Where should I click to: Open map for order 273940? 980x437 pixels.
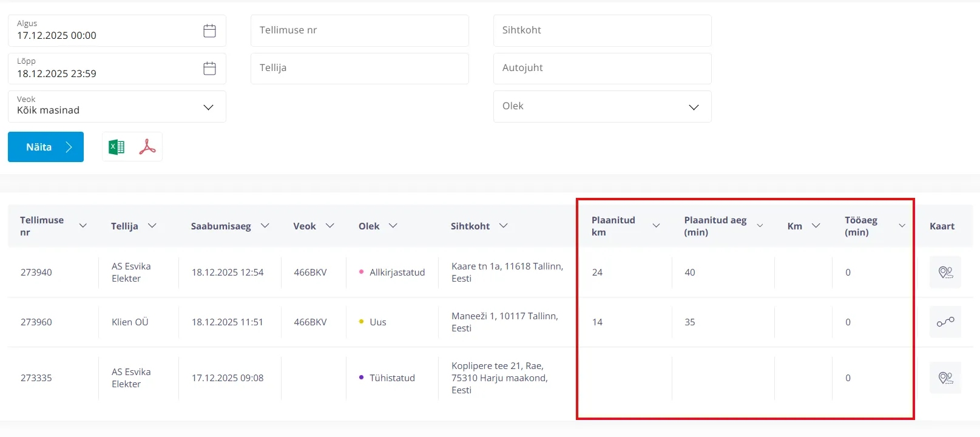tap(945, 273)
